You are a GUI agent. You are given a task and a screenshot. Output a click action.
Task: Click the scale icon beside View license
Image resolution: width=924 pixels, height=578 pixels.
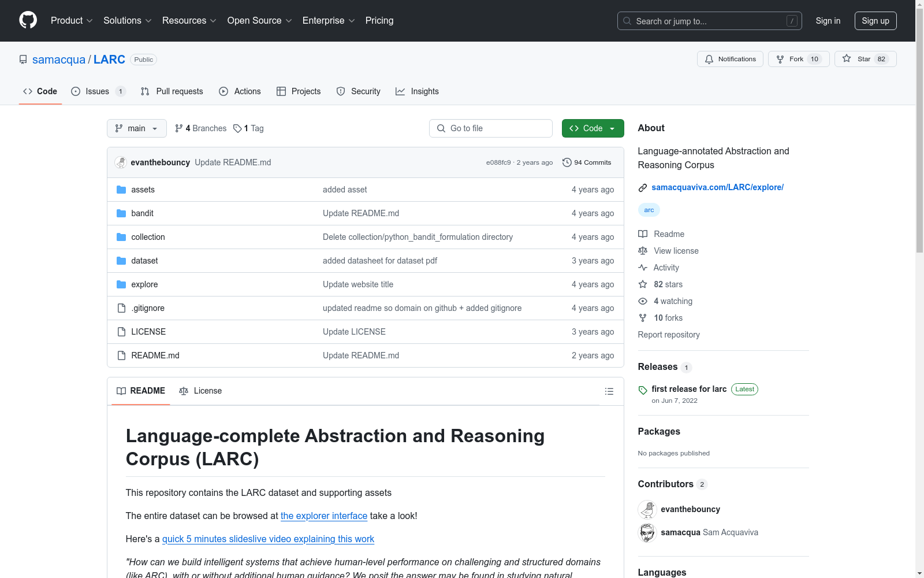point(643,251)
